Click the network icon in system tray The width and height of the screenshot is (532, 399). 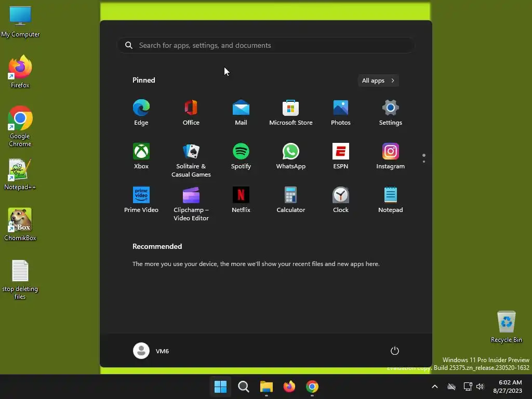(x=468, y=387)
